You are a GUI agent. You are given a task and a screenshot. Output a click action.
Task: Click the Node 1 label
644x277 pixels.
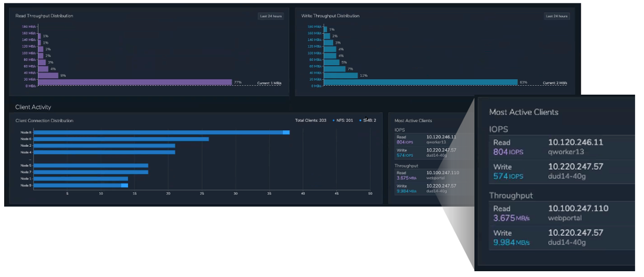tap(25, 178)
